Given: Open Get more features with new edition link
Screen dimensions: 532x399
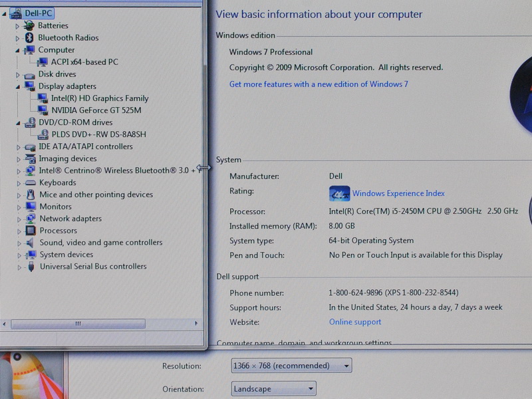Looking at the screenshot, I should tap(319, 84).
